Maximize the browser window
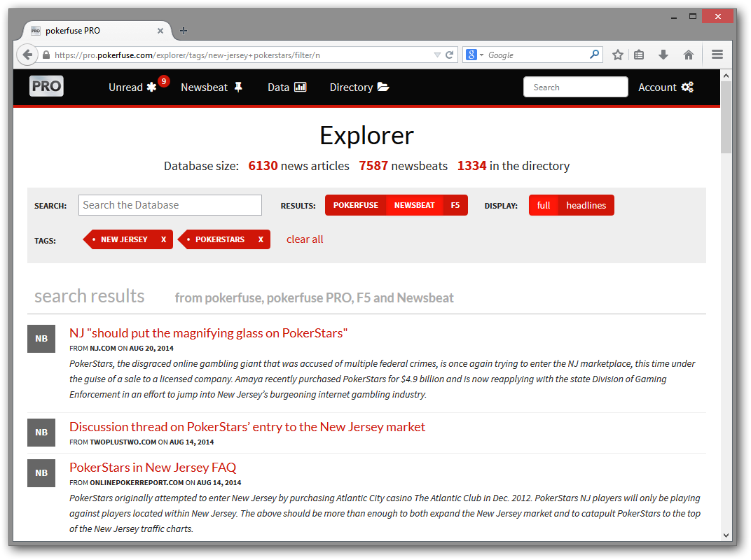 click(693, 17)
